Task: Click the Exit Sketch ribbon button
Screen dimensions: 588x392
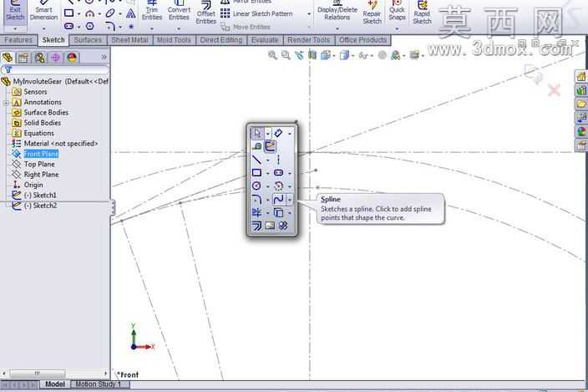Action: coord(15,13)
